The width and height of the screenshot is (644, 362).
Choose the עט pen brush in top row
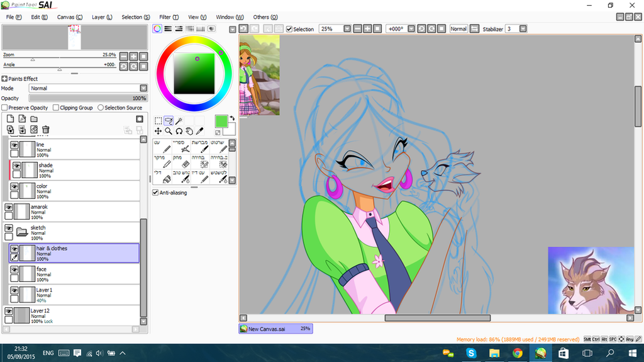(163, 146)
